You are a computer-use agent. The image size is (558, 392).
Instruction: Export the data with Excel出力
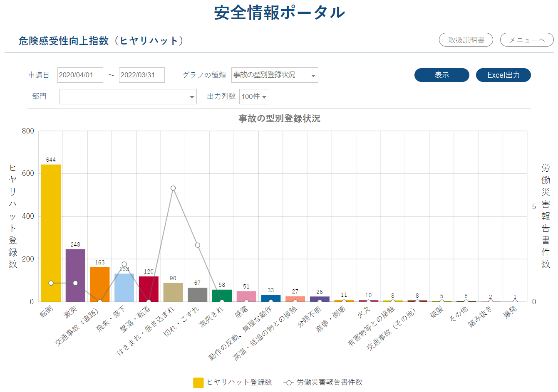coord(503,75)
